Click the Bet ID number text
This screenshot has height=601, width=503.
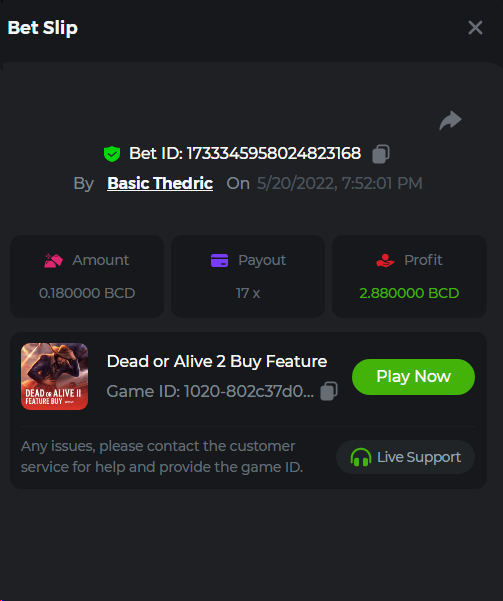(x=273, y=153)
